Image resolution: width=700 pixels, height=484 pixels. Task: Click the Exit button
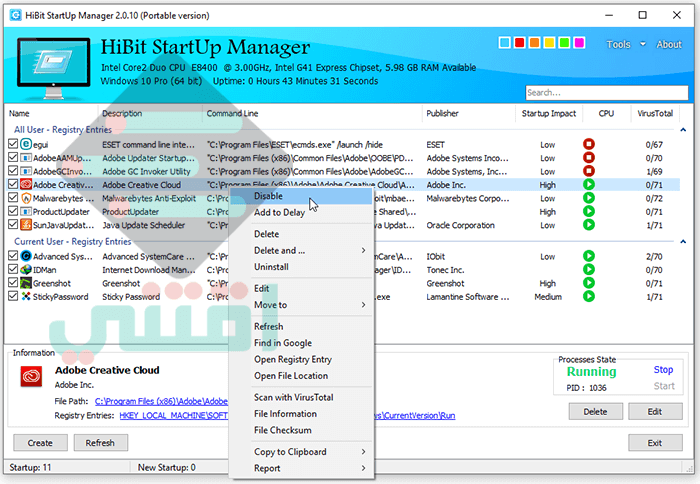(655, 443)
